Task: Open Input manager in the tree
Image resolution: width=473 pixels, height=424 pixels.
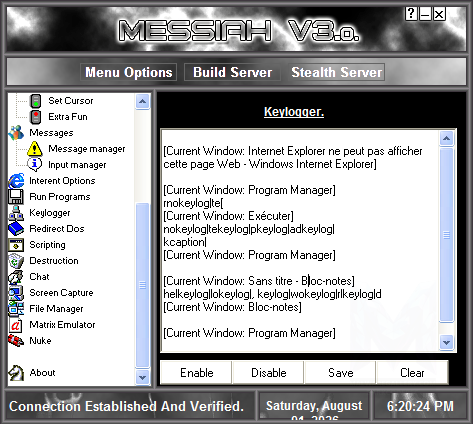Action: pos(77,165)
